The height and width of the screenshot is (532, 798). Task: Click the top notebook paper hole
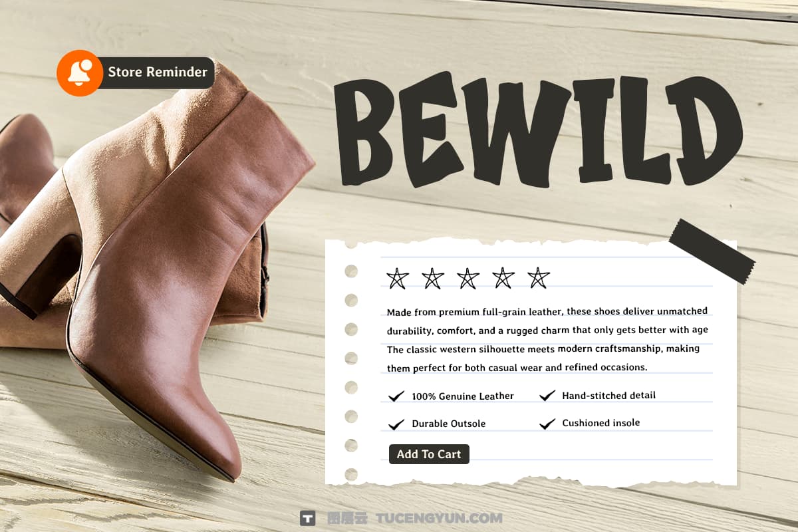coord(351,271)
